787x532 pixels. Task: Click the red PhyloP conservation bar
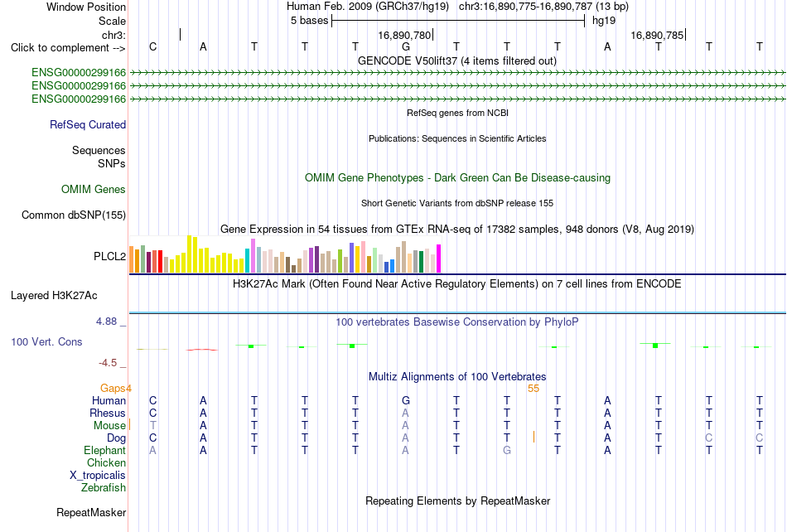tap(202, 350)
